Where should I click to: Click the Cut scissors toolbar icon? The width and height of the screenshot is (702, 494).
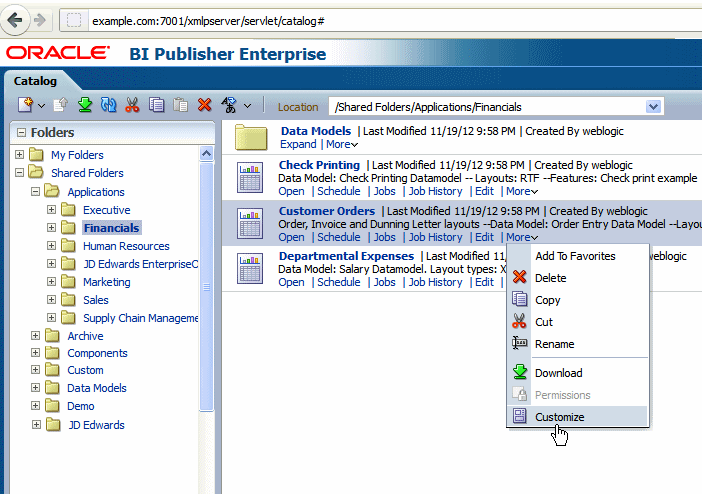132,105
